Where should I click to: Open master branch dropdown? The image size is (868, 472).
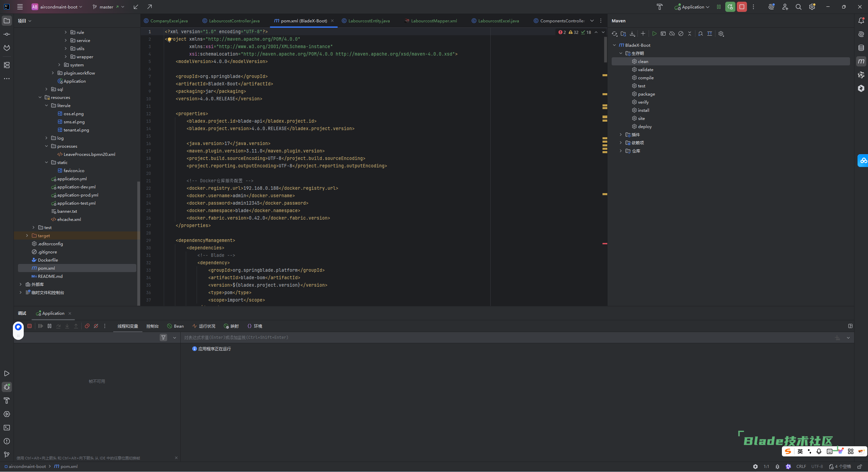click(x=108, y=7)
